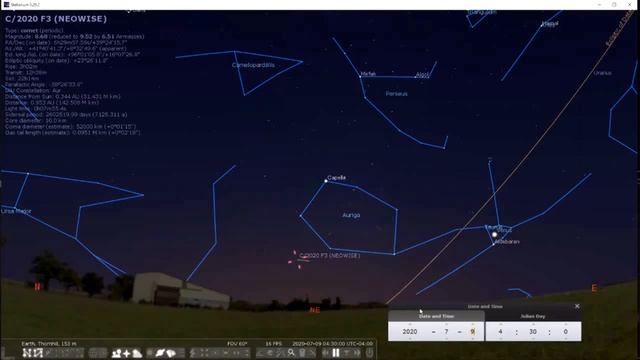Switch to the Julian Day tab
The height and width of the screenshot is (360, 640).
533,316
